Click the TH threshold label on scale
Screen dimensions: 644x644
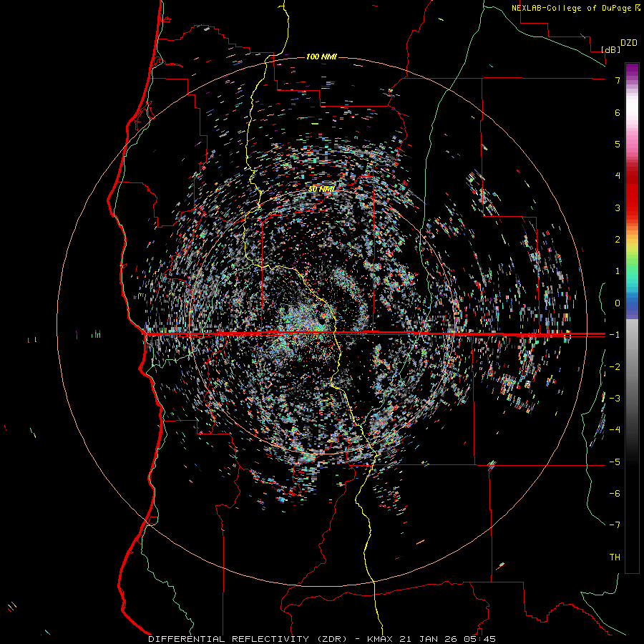(615, 557)
